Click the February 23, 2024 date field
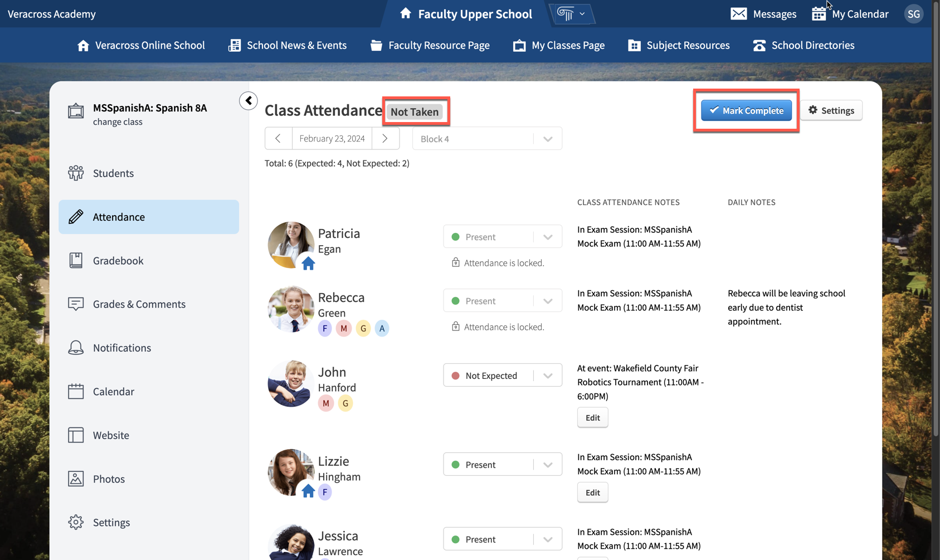Image resolution: width=940 pixels, height=560 pixels. pyautogui.click(x=332, y=139)
